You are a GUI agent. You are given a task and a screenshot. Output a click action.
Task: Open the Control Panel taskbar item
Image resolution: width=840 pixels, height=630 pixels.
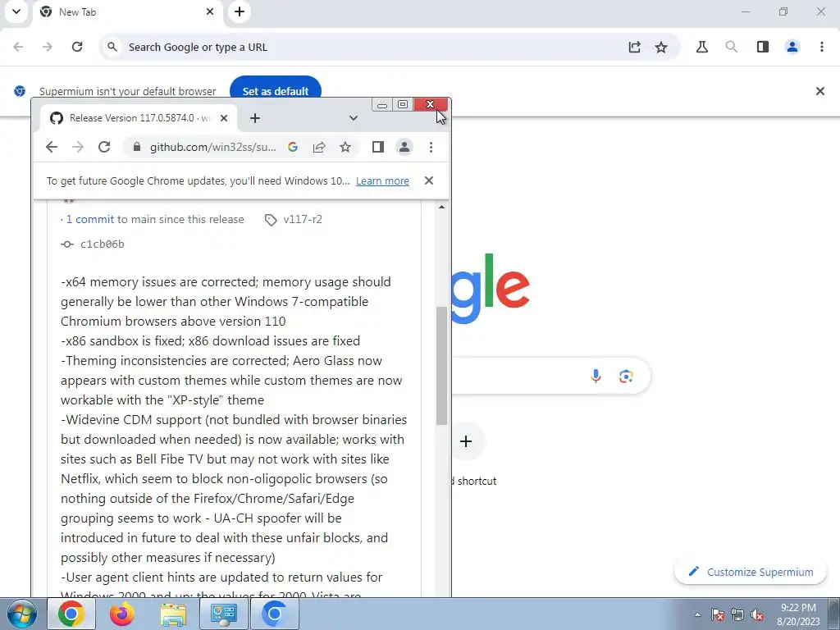click(223, 614)
